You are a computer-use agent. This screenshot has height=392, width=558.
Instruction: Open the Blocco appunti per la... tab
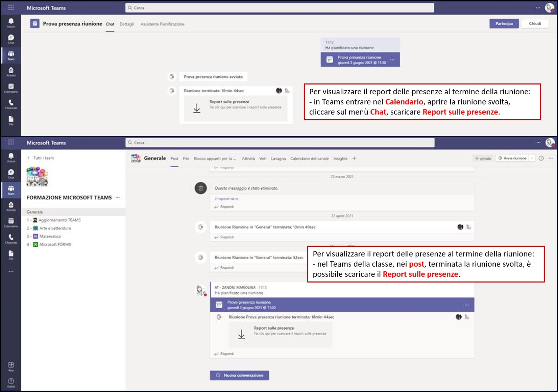click(215, 158)
